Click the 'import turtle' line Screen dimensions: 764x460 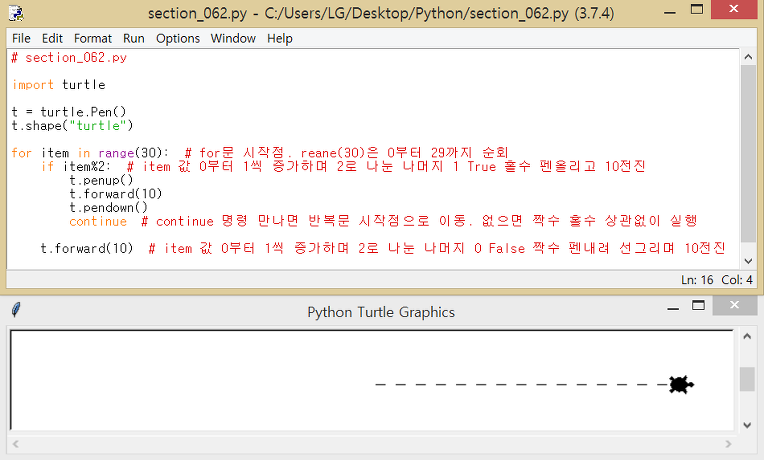[58, 85]
